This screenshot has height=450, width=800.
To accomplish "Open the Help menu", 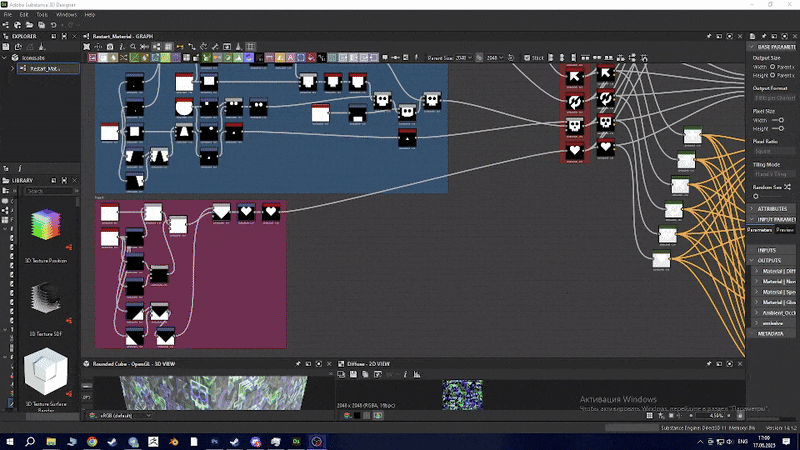I will click(x=90, y=15).
